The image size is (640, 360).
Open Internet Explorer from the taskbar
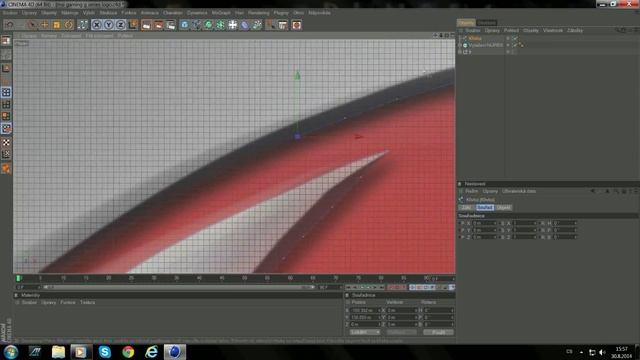151,352
